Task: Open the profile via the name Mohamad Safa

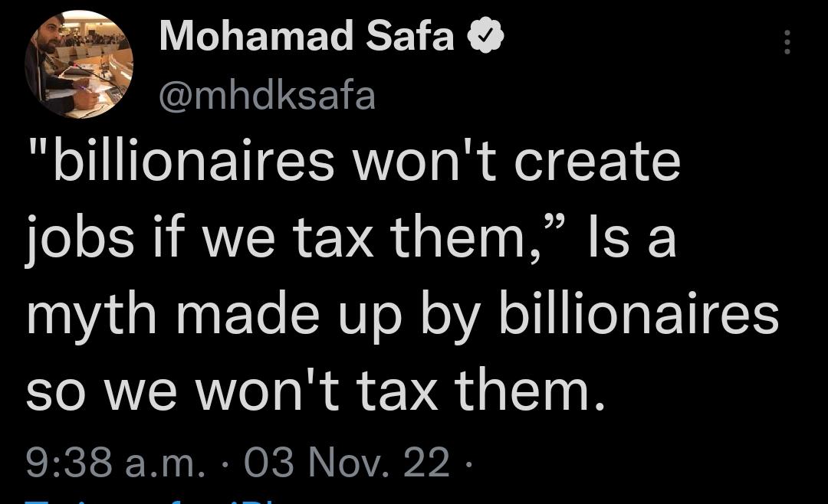Action: click(x=307, y=34)
